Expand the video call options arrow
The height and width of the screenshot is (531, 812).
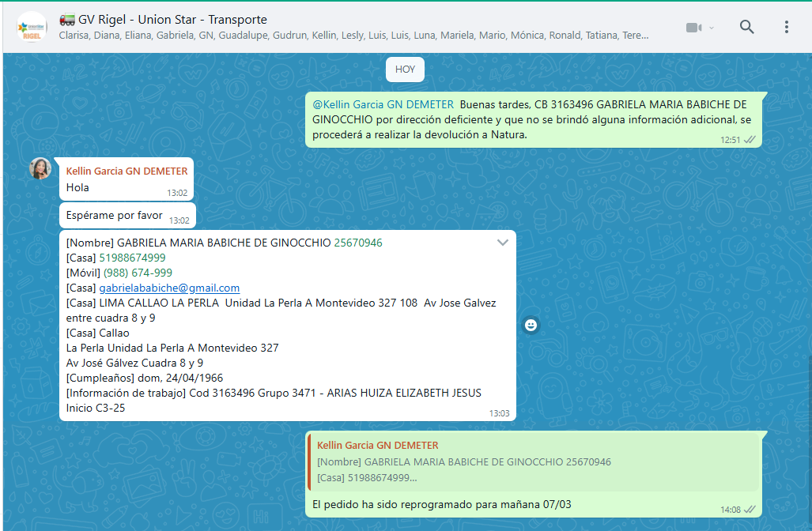pos(712,28)
